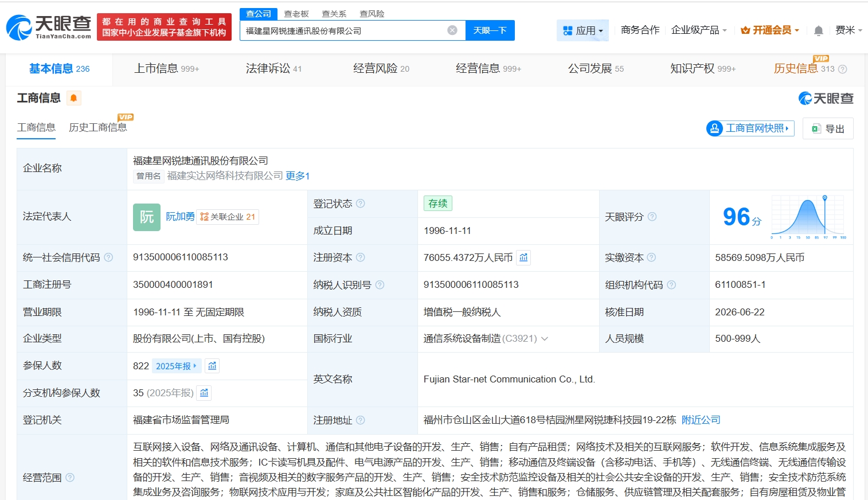Show help for 注册地址
The height and width of the screenshot is (500, 868).
361,420
